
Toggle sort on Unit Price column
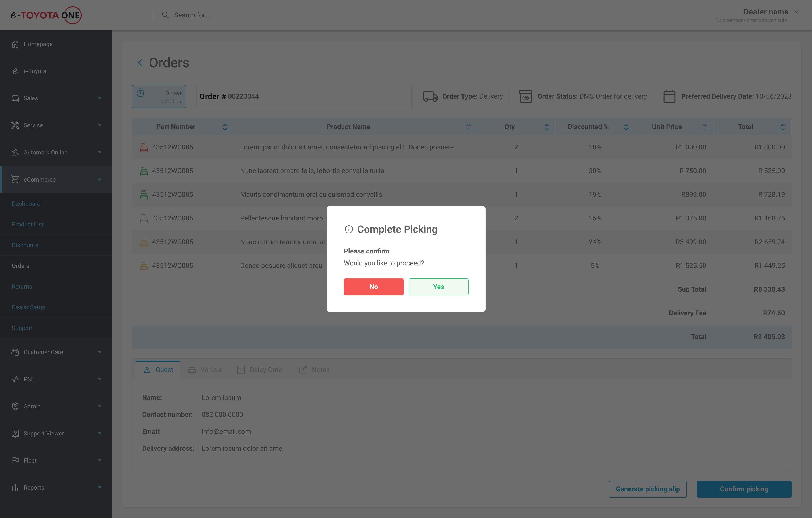[704, 127]
